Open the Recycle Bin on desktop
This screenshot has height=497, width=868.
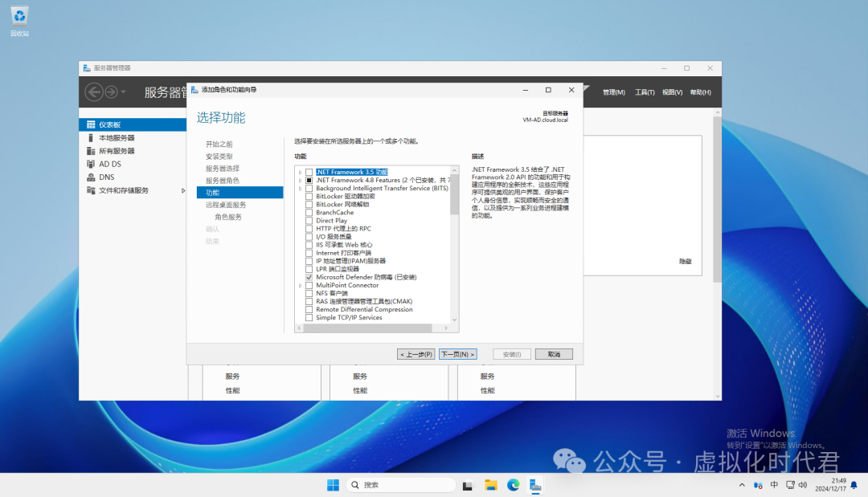pos(19,17)
